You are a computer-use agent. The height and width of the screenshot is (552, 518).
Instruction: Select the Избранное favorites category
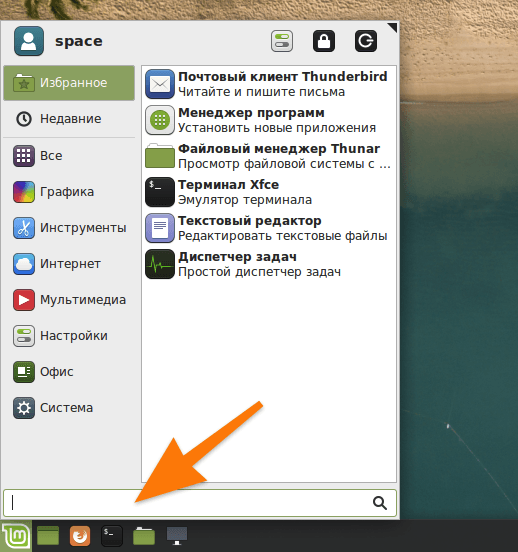tap(69, 83)
